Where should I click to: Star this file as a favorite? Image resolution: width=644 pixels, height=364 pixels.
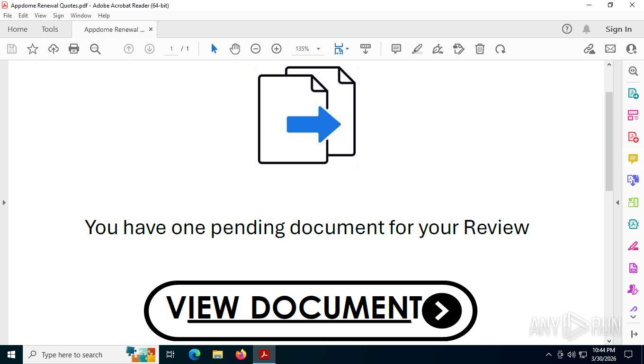pos(33,49)
